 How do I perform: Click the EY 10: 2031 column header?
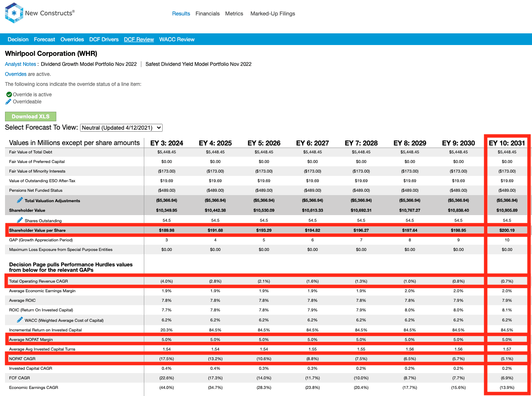coord(507,143)
